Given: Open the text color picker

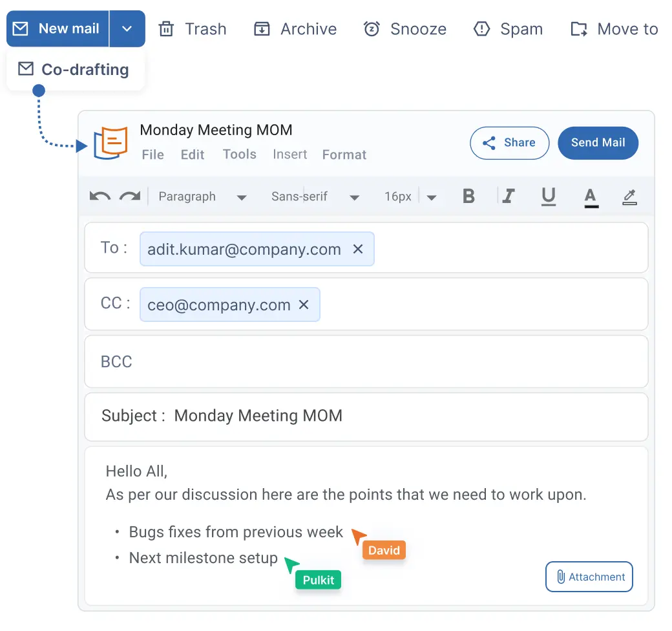Looking at the screenshot, I should point(591,197).
